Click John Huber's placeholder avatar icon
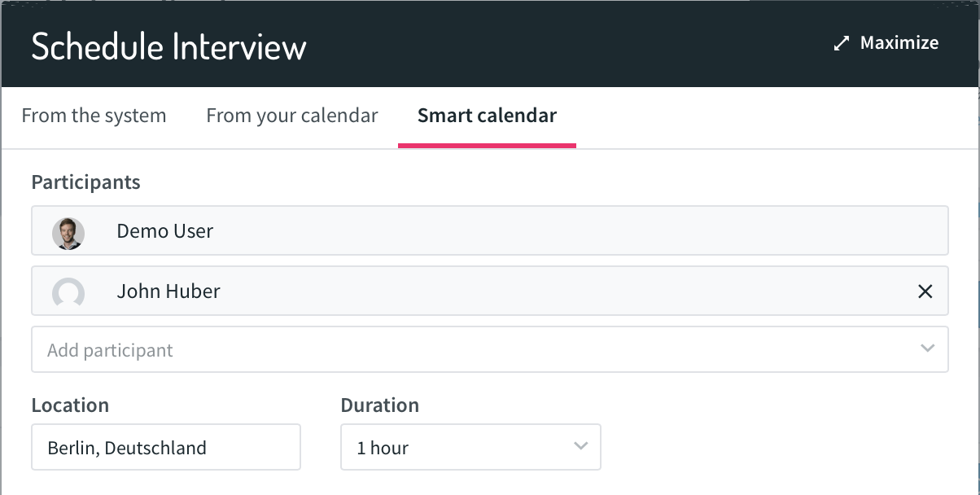Viewport: 980px width, 495px height. click(68, 293)
